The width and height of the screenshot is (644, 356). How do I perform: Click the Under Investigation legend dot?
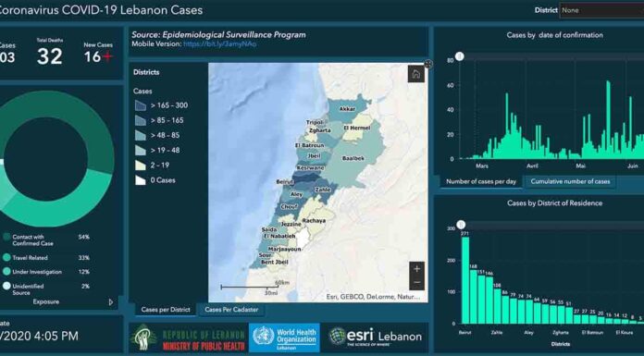pyautogui.click(x=6, y=272)
